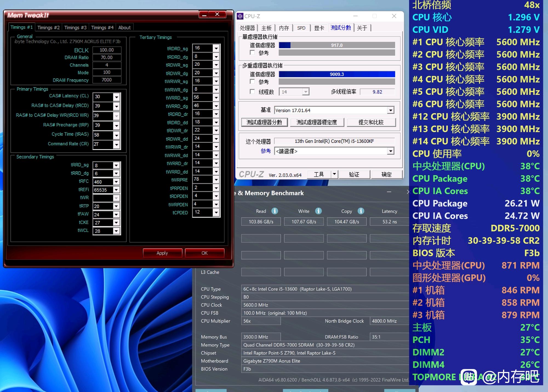Open the tCPDED dropdown showing 12
This screenshot has width=548, height=392.
point(216,212)
